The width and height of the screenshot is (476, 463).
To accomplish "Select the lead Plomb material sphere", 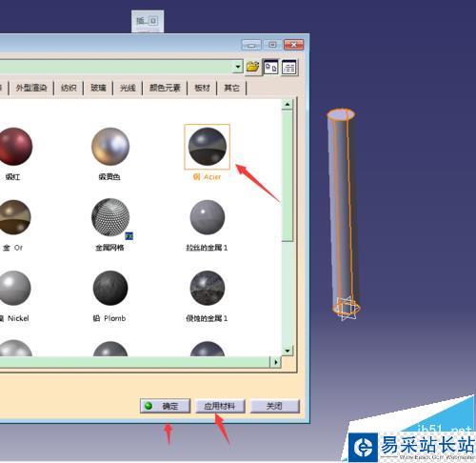I will [x=110, y=288].
